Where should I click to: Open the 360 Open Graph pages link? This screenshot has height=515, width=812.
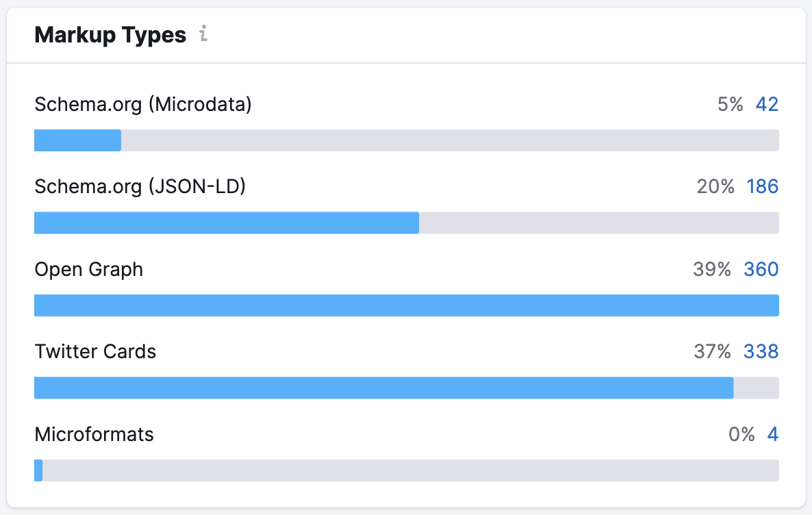(761, 269)
